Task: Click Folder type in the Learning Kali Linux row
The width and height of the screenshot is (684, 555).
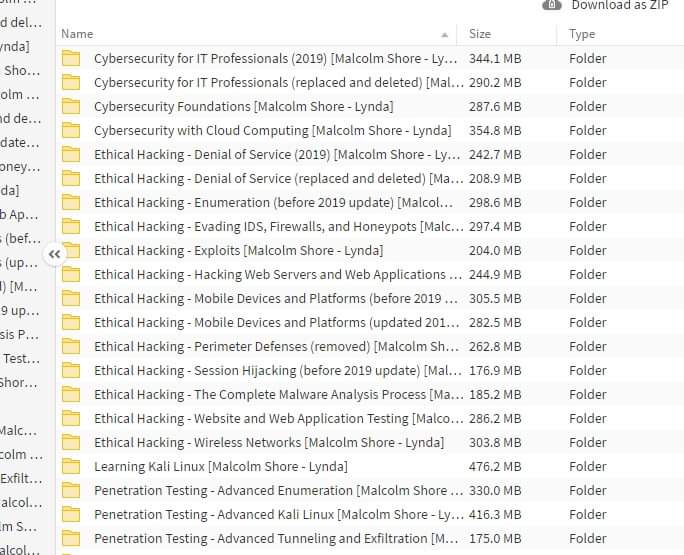Action: (588, 466)
